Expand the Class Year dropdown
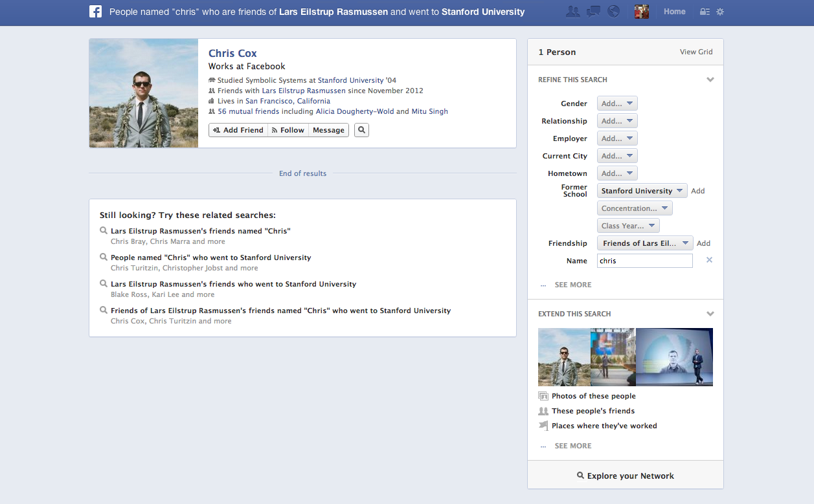The image size is (814, 504). pyautogui.click(x=627, y=226)
